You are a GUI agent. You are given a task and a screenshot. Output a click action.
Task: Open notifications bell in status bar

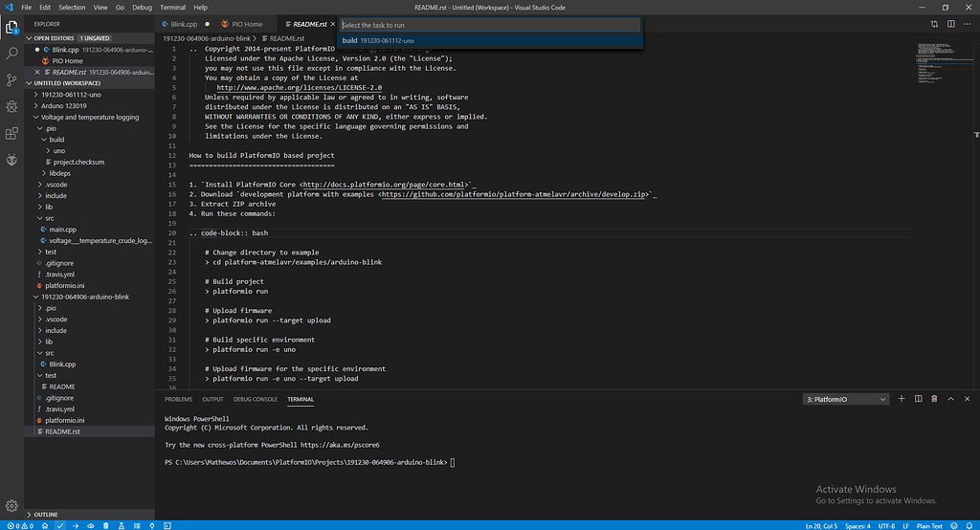pos(969,525)
